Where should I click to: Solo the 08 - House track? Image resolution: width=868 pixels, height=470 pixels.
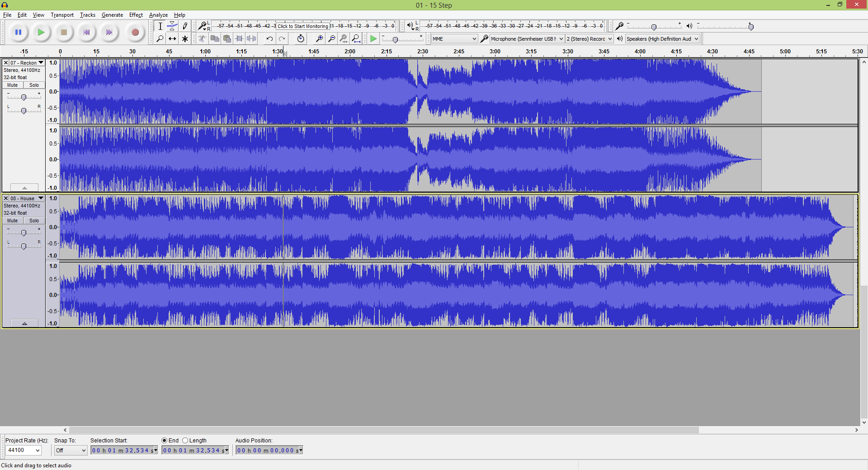coord(34,221)
